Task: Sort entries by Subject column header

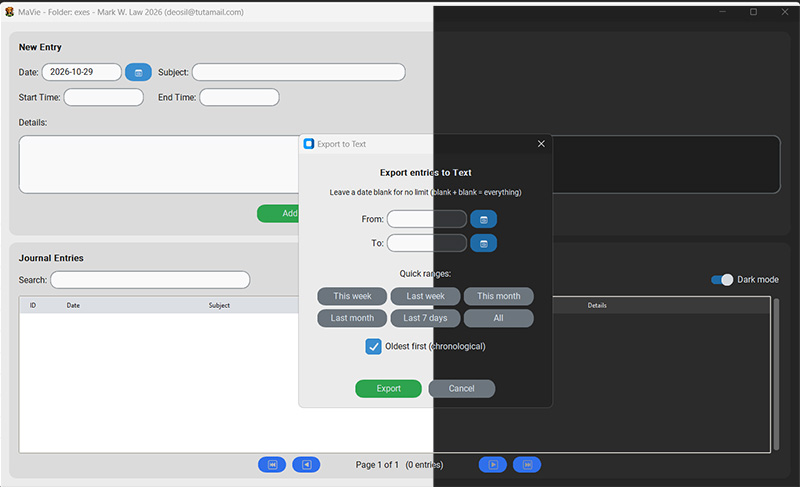Action: pyautogui.click(x=219, y=305)
